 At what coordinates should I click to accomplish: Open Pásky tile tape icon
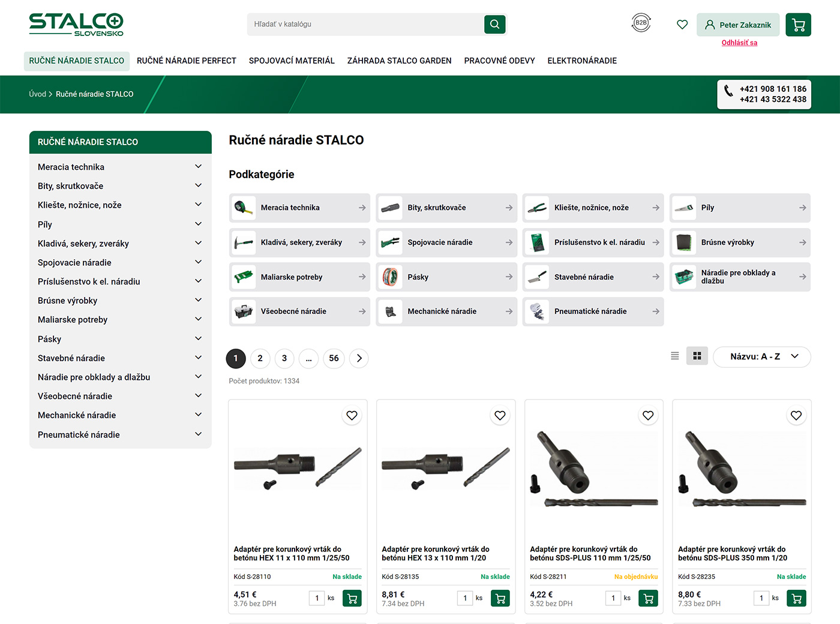tap(391, 277)
